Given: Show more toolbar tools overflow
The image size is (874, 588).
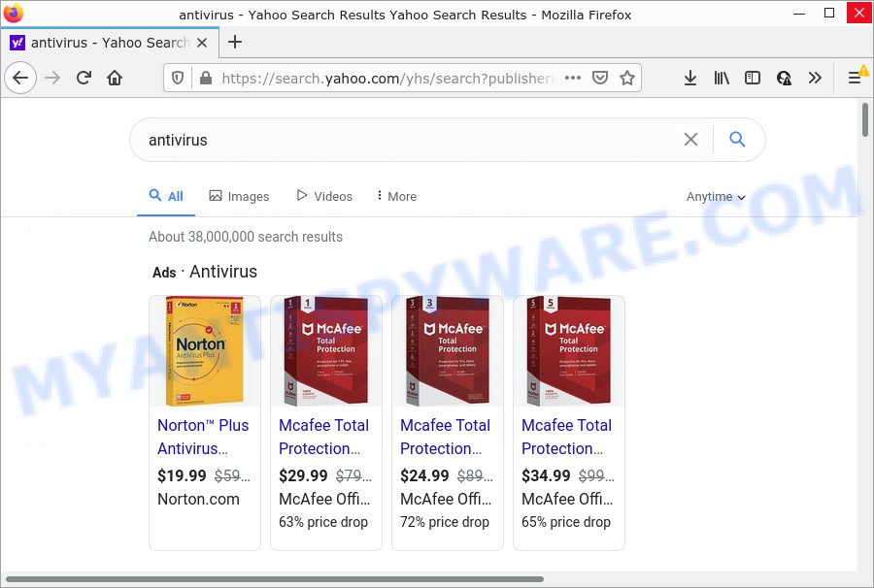Looking at the screenshot, I should (x=815, y=78).
